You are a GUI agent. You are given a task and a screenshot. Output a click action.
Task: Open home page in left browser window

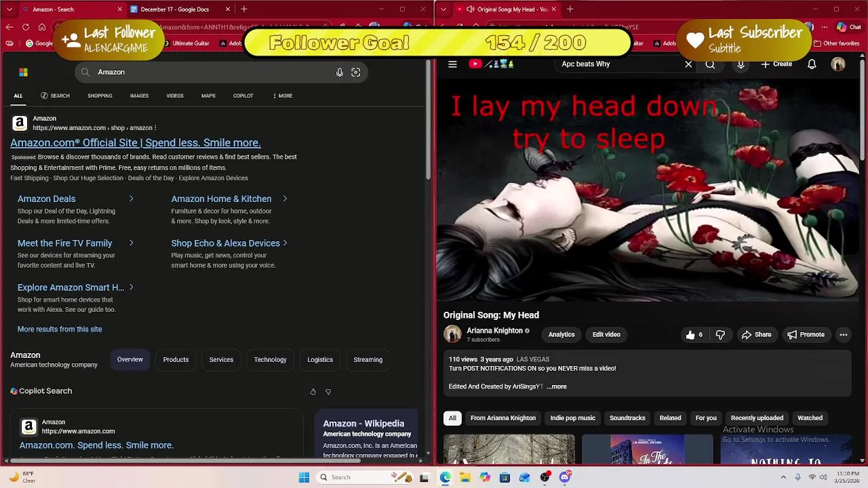tap(42, 27)
